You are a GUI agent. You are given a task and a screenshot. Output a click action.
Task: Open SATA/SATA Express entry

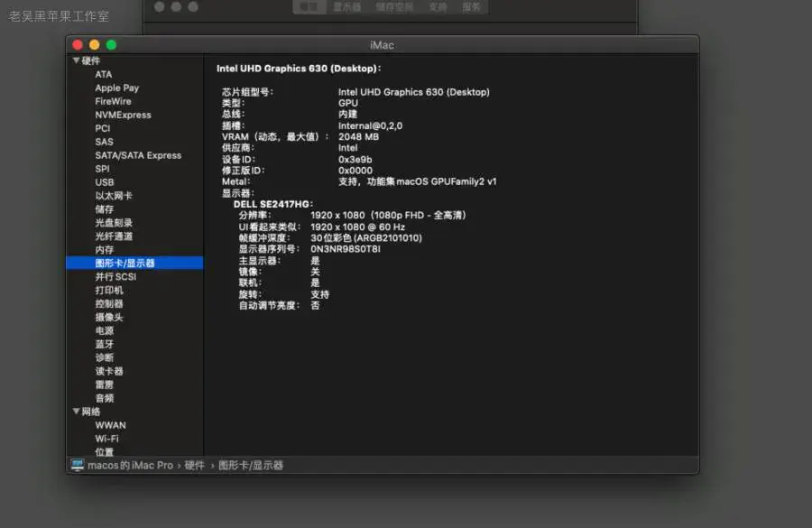pyautogui.click(x=138, y=155)
